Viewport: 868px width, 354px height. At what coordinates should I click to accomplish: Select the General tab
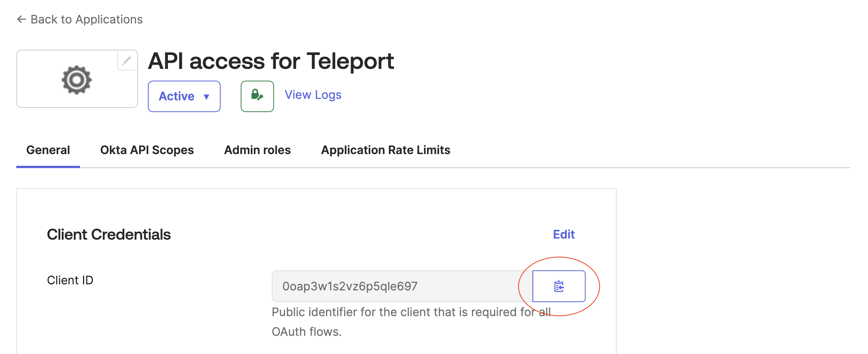click(48, 150)
